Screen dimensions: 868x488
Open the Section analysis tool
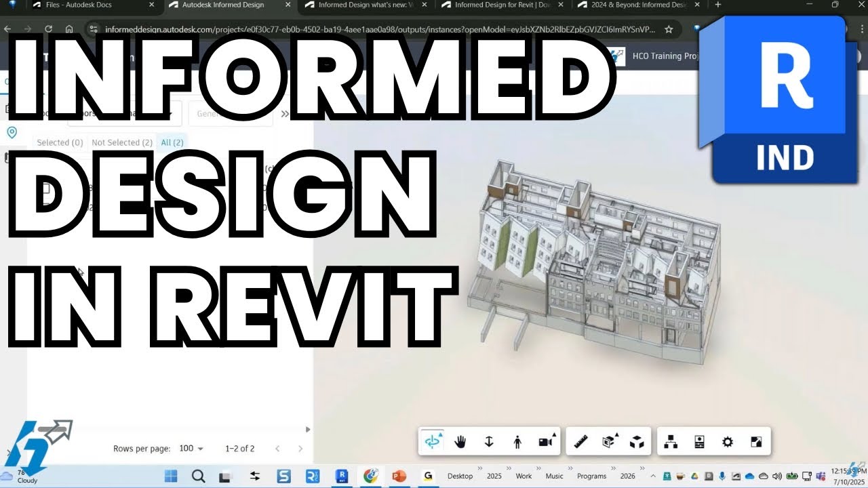pos(609,442)
